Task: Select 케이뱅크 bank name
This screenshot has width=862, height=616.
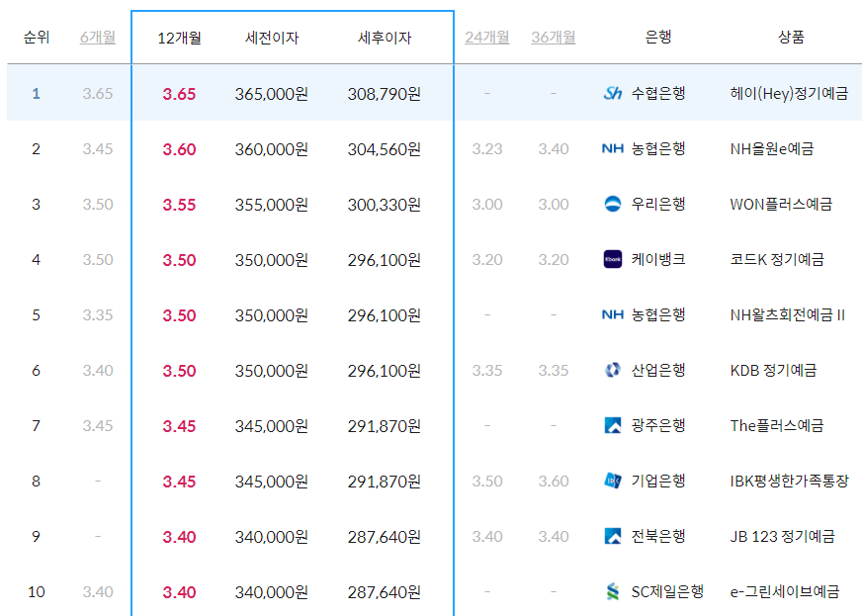Action: click(658, 259)
